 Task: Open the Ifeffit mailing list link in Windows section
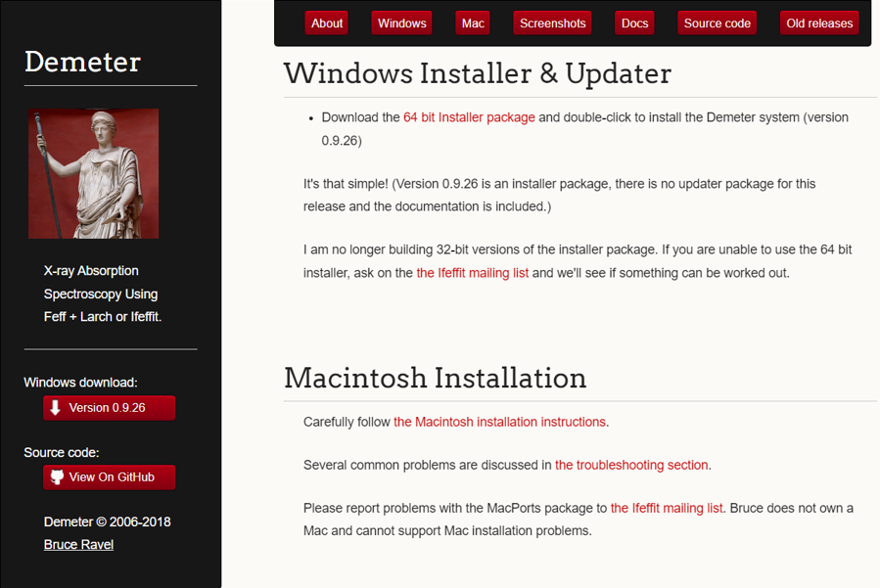click(x=473, y=273)
